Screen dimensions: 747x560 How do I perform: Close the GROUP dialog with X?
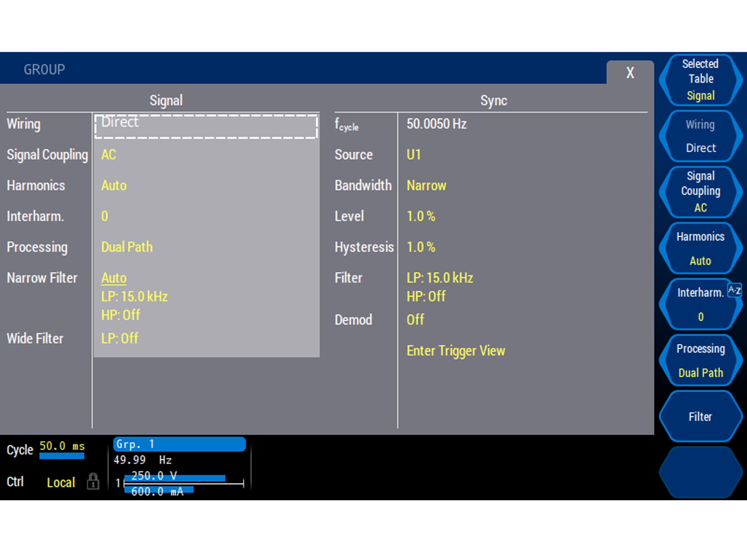pos(630,72)
